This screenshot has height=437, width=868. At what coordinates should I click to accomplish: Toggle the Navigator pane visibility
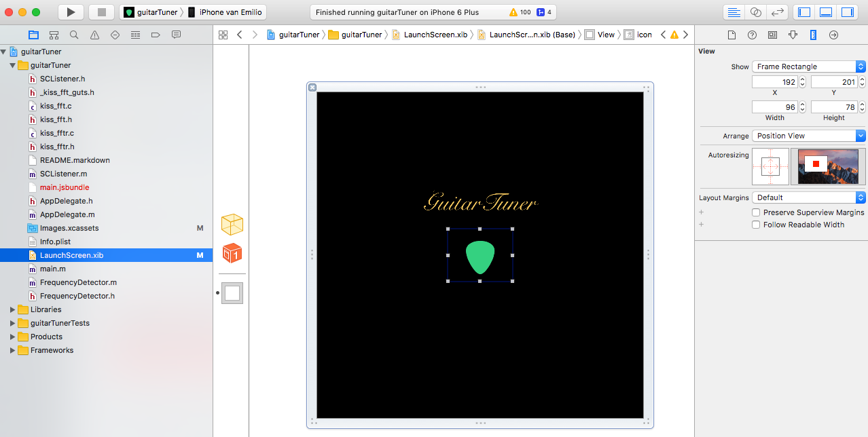coord(804,12)
